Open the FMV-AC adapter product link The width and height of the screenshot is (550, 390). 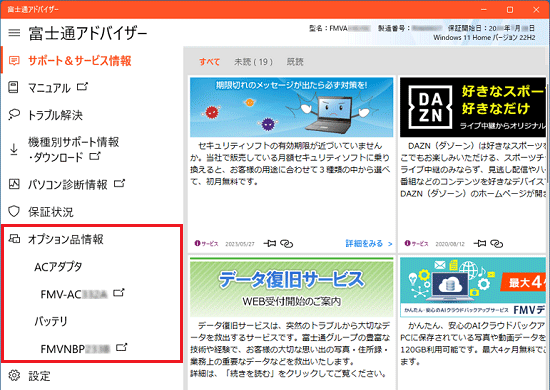(x=74, y=294)
